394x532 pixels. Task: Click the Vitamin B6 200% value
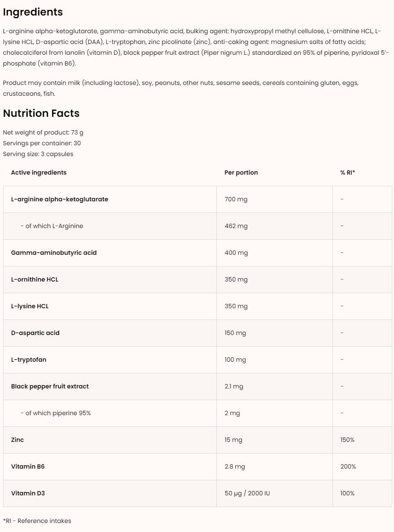coord(348,466)
